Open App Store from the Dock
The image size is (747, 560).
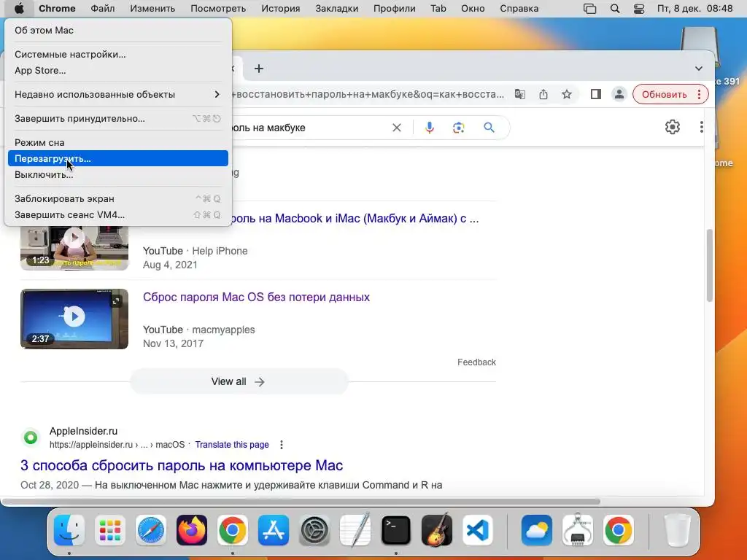tap(274, 530)
